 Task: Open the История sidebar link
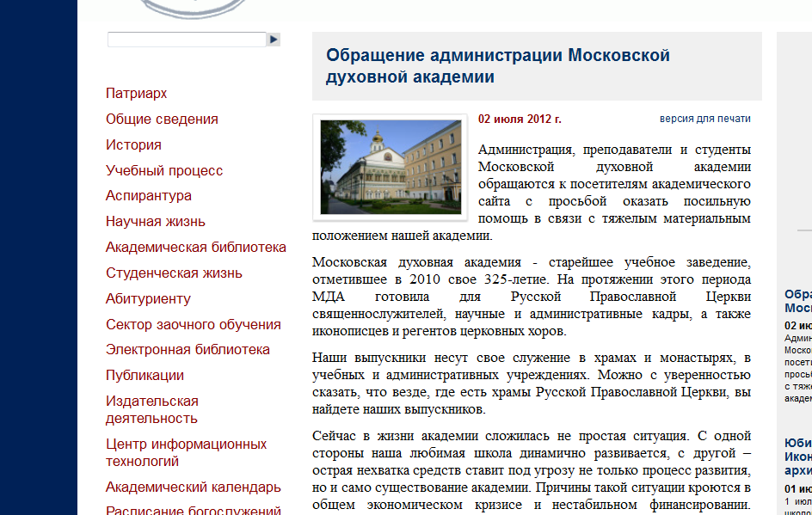pos(133,144)
